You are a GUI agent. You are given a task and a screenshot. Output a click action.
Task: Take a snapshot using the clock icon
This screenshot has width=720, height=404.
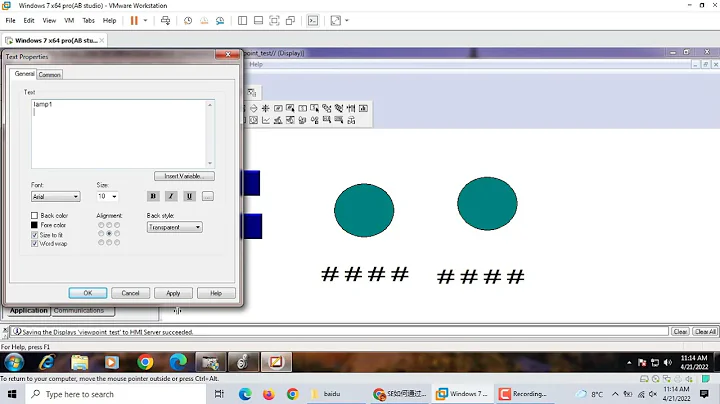(x=188, y=21)
